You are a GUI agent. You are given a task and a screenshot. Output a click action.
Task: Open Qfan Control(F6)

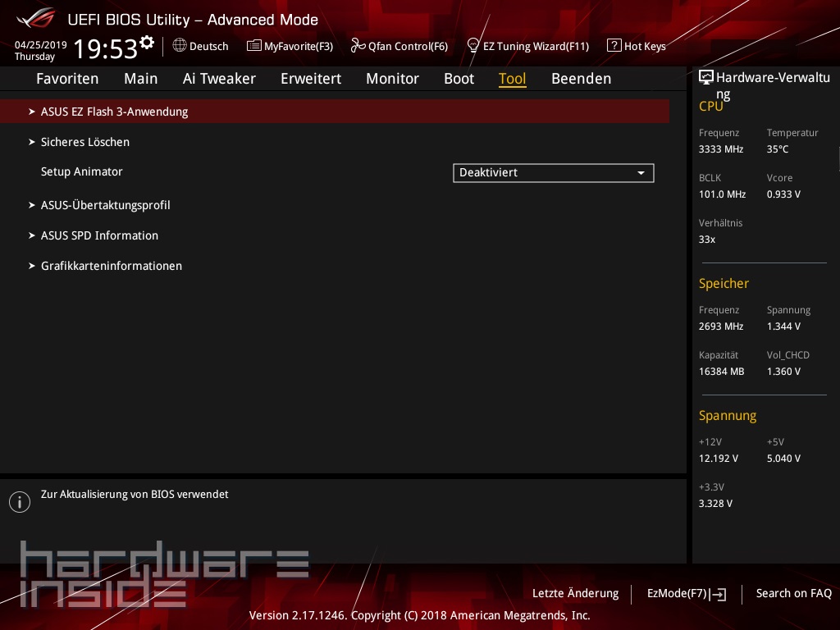pyautogui.click(x=399, y=46)
